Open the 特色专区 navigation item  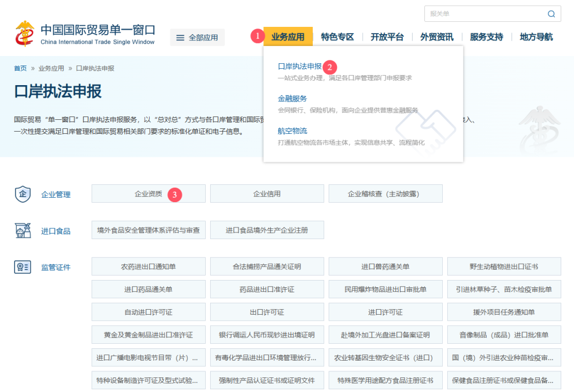(x=337, y=37)
